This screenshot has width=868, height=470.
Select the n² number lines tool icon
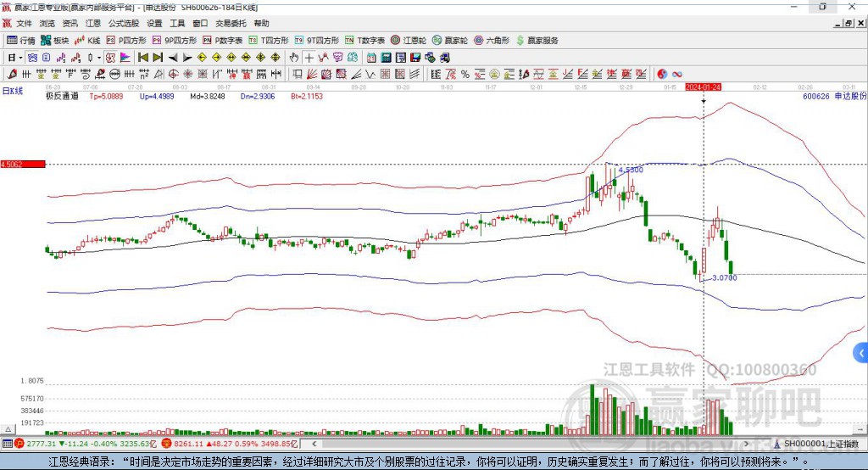(x=144, y=75)
